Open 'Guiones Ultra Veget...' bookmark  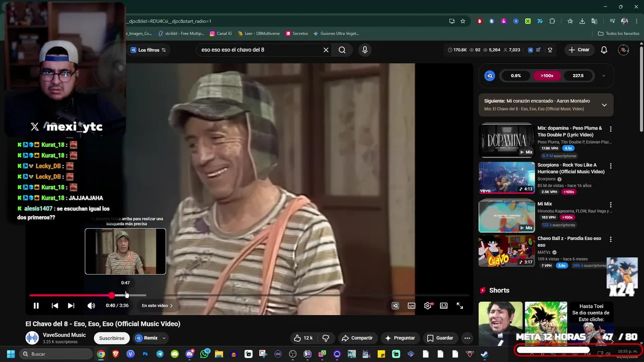coord(336,34)
